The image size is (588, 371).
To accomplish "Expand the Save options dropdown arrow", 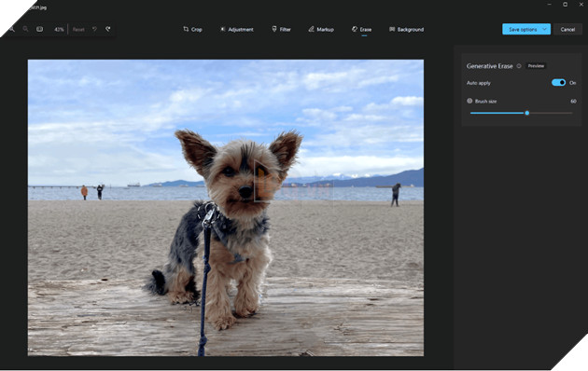I will [545, 29].
